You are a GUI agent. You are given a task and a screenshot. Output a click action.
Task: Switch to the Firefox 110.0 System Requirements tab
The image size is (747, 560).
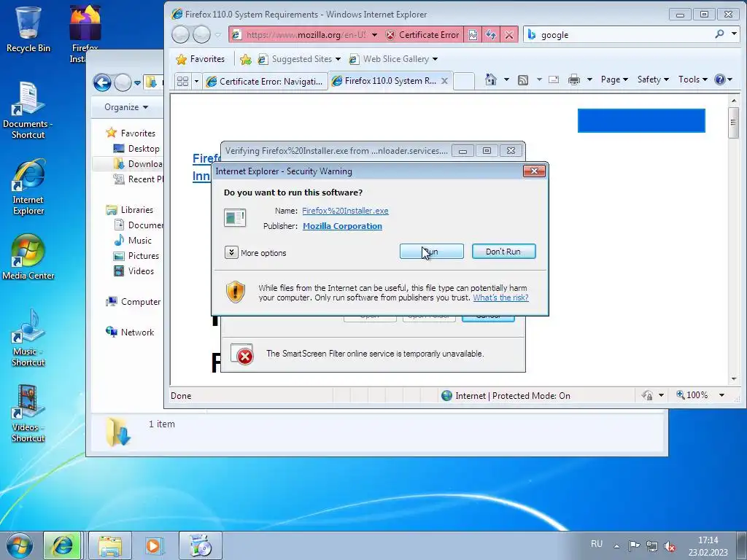point(390,81)
